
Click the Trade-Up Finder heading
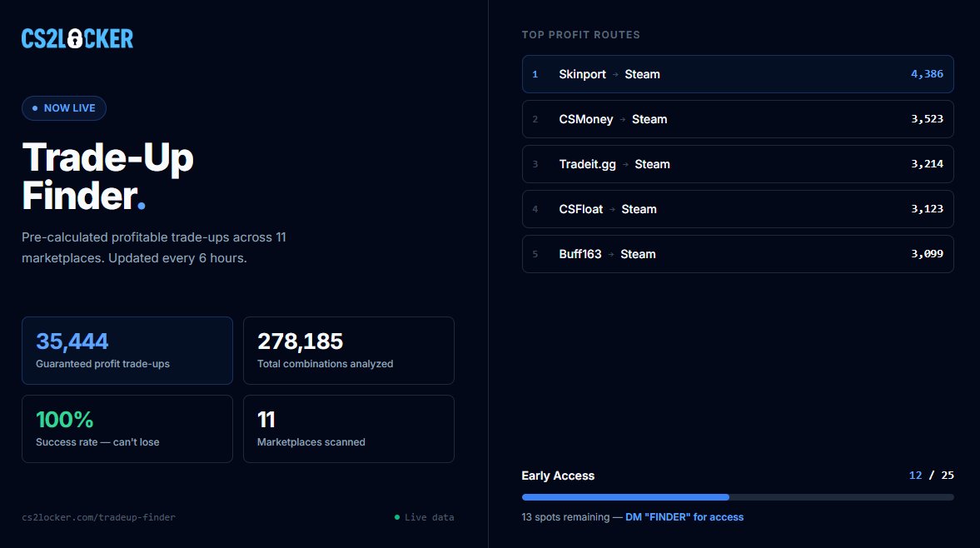107,177
